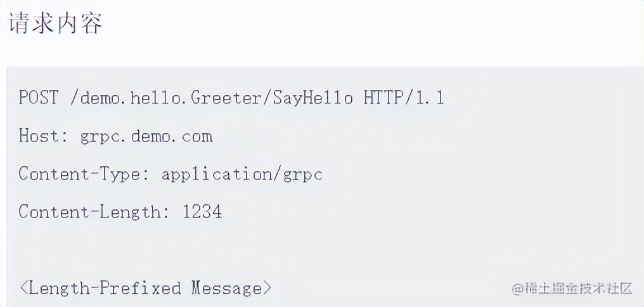Click the POST method keyword
644x307 pixels.
pos(38,98)
